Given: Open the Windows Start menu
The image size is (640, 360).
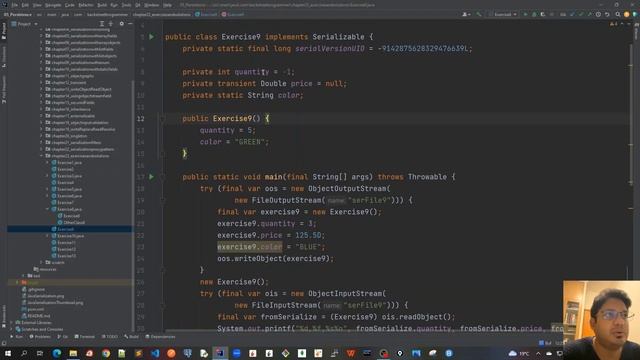Looking at the screenshot, I should pyautogui.click(x=8, y=353).
